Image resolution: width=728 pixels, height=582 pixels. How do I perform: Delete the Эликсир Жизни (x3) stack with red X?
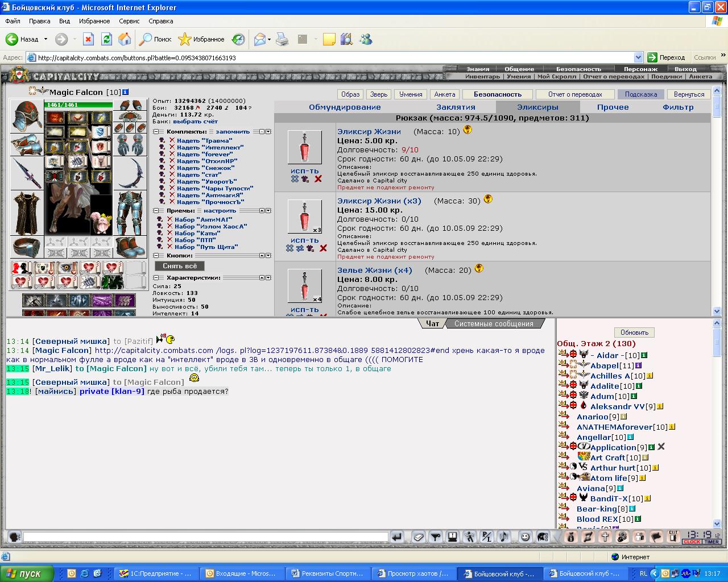[323, 248]
